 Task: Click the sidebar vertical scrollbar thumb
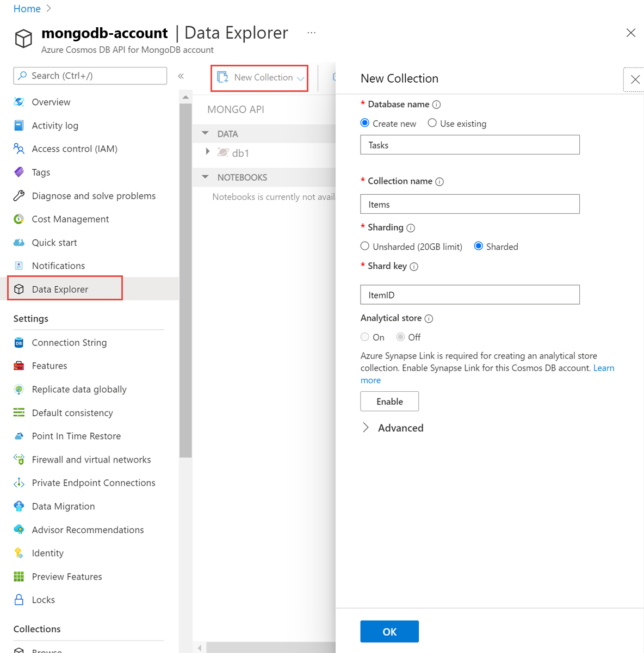tap(185, 280)
